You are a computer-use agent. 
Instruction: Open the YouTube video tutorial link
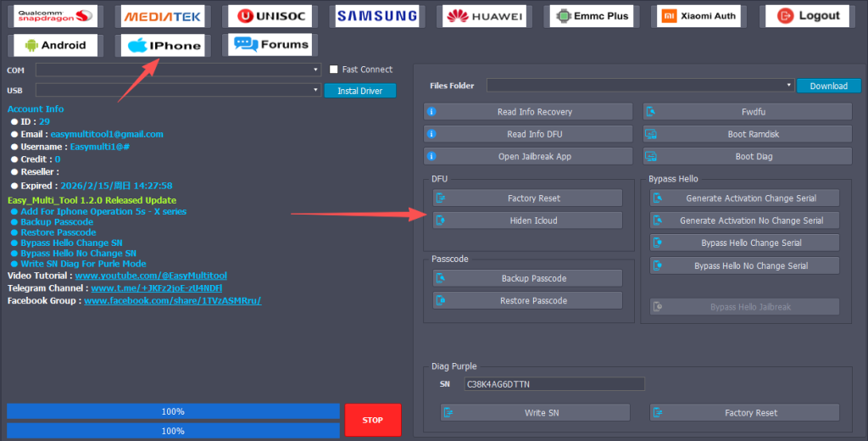click(151, 276)
